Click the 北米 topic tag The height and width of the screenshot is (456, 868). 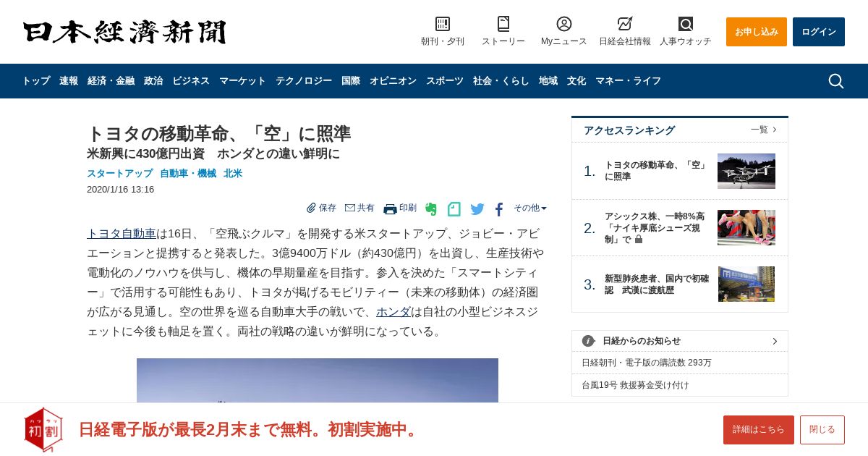pos(233,174)
